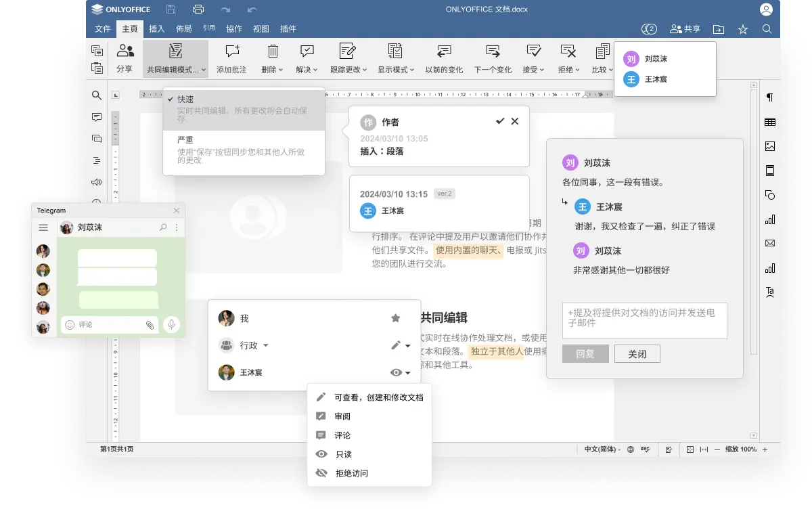Open image settings in the right sidebar

tap(769, 146)
